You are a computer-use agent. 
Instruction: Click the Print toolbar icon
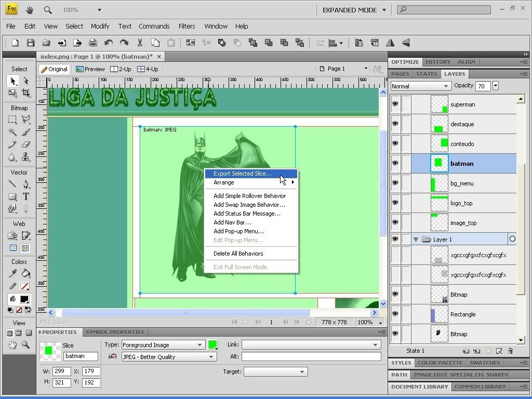click(92, 43)
